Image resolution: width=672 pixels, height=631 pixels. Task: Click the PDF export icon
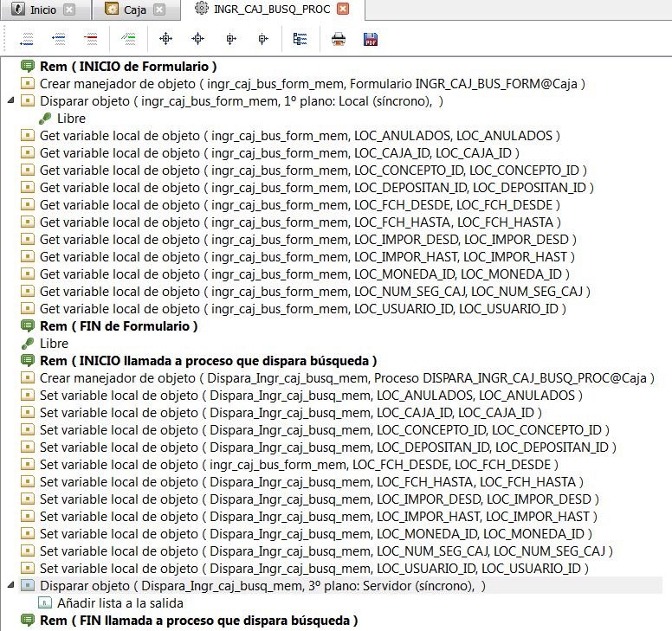click(x=371, y=40)
